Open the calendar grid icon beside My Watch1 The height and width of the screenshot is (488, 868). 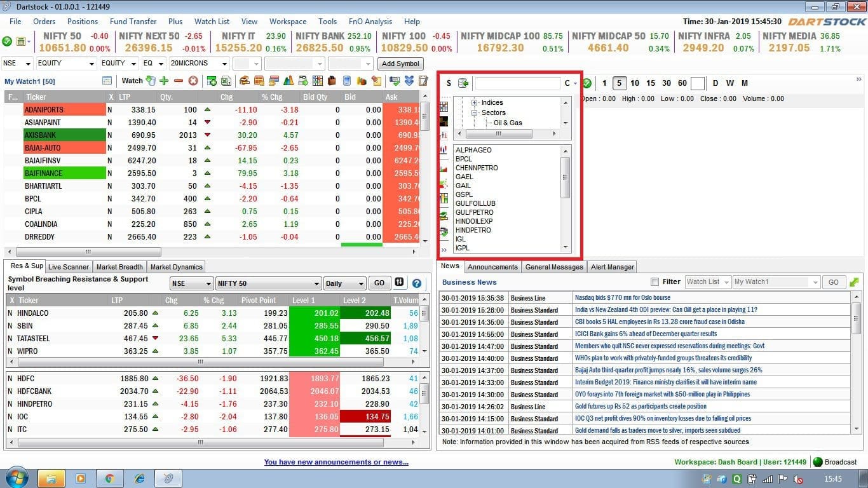click(107, 81)
